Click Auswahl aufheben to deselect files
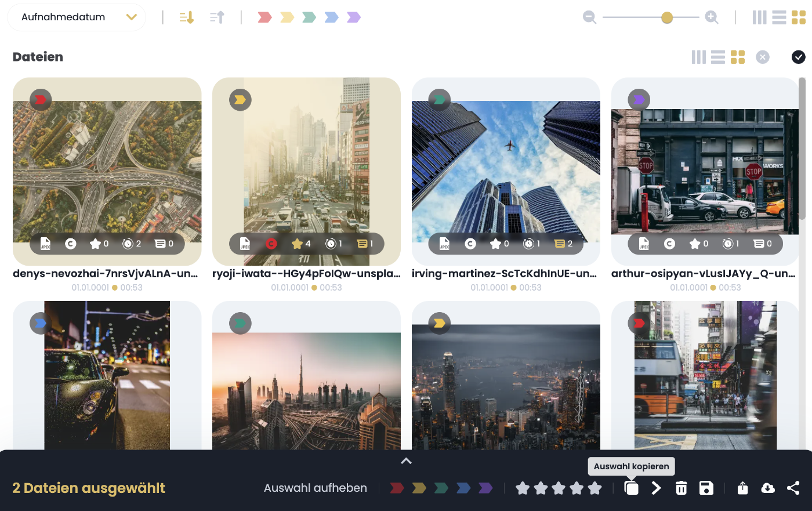 [315, 488]
